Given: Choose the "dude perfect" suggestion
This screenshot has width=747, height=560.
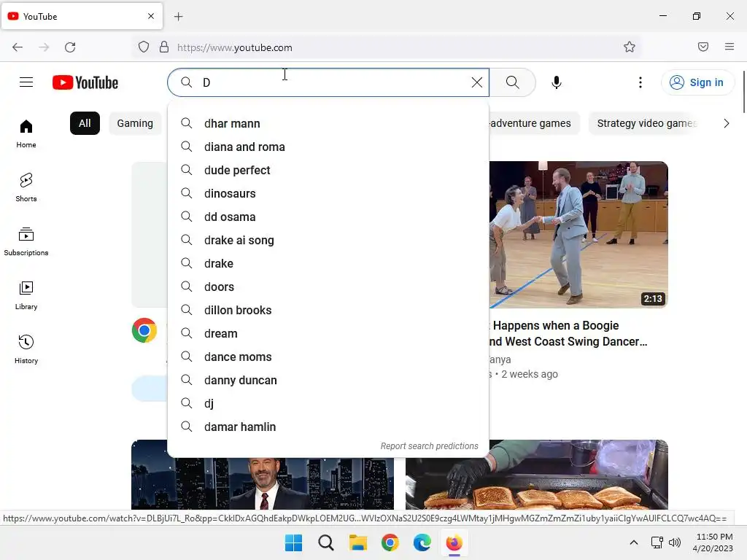Looking at the screenshot, I should click(328, 170).
